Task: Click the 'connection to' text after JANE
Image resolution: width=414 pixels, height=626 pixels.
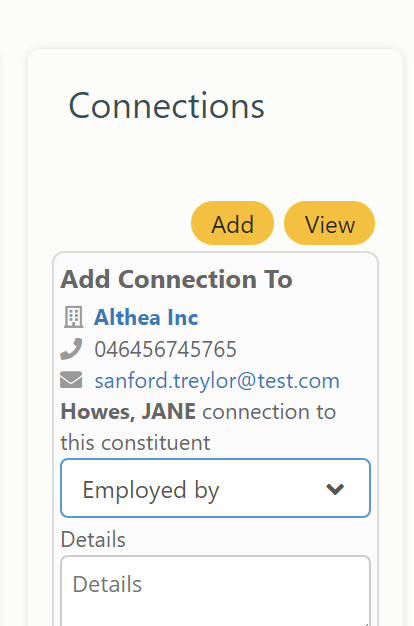Action: click(269, 412)
